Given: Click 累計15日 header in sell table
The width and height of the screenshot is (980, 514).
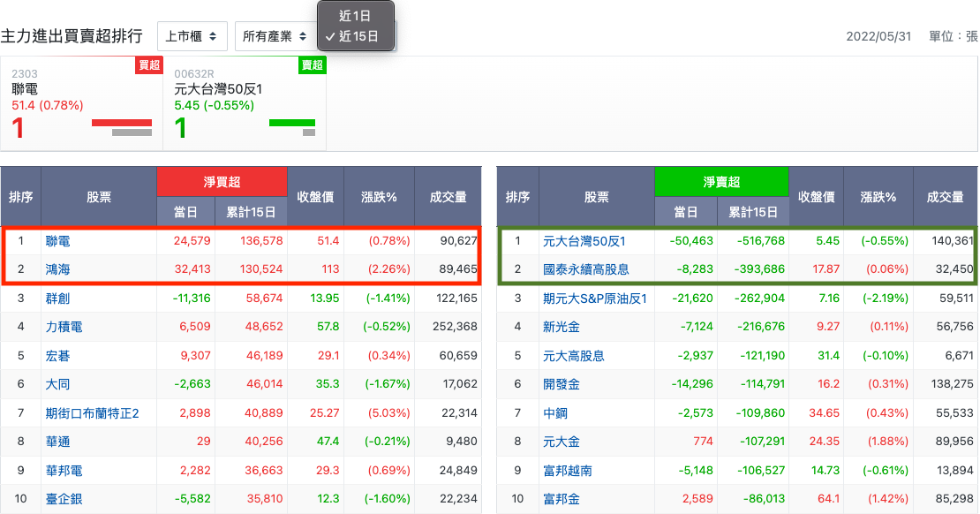Looking at the screenshot, I should (x=753, y=212).
